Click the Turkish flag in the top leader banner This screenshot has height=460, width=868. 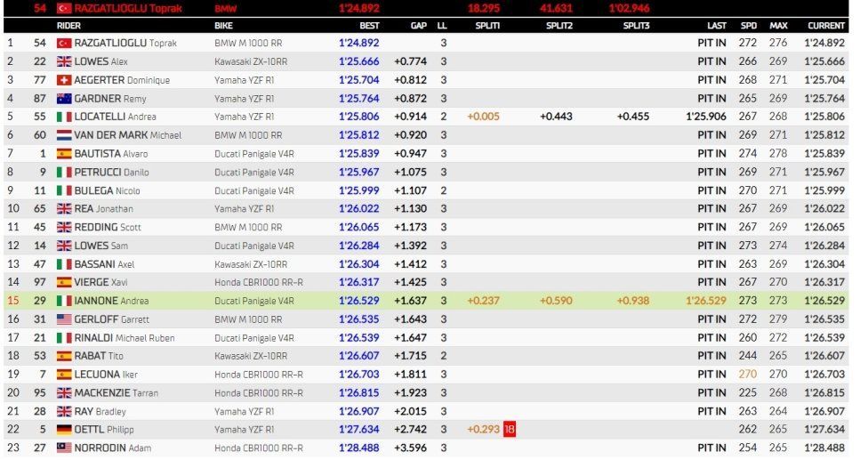pos(64,8)
